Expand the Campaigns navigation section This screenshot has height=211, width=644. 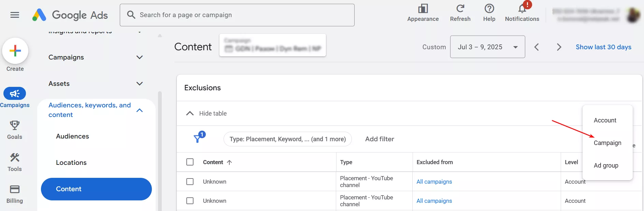pos(140,57)
